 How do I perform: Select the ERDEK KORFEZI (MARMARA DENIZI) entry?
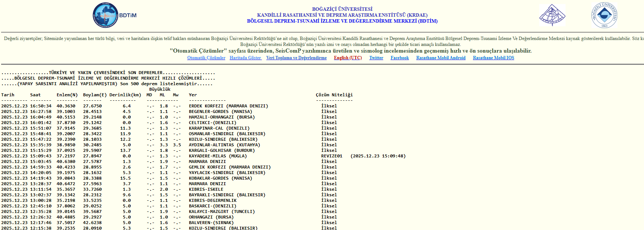[228, 106]
